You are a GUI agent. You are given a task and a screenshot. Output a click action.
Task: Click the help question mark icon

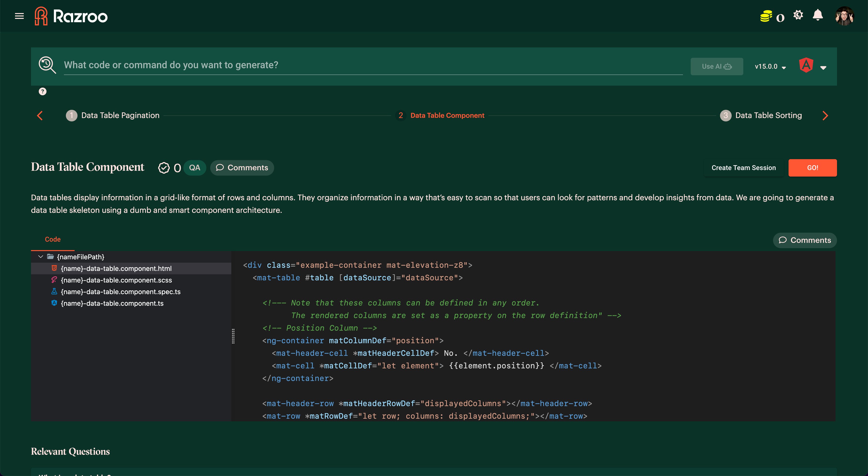42,91
